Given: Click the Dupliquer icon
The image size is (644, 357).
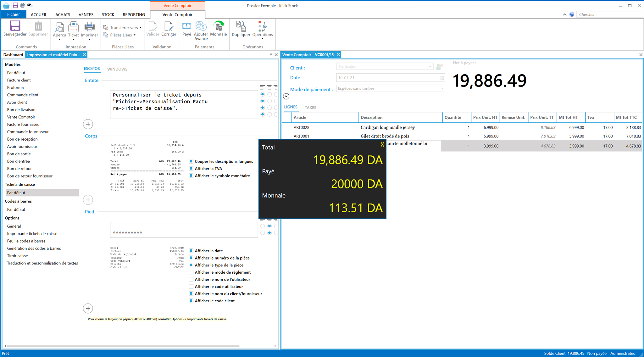Looking at the screenshot, I should pos(241,26).
